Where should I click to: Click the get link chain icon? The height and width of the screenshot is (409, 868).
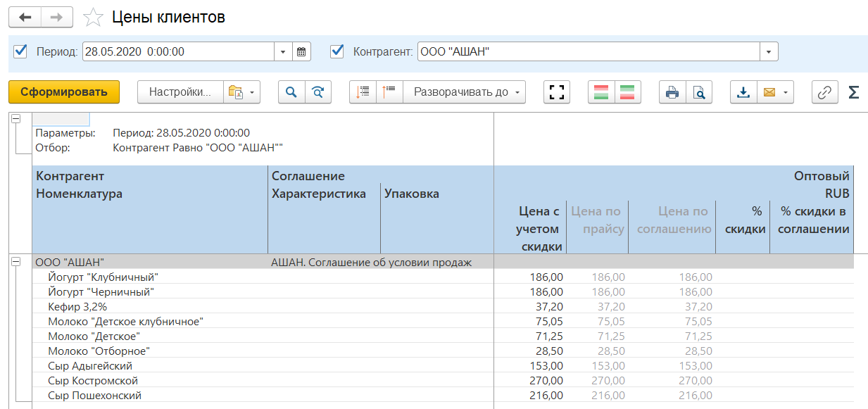click(824, 92)
